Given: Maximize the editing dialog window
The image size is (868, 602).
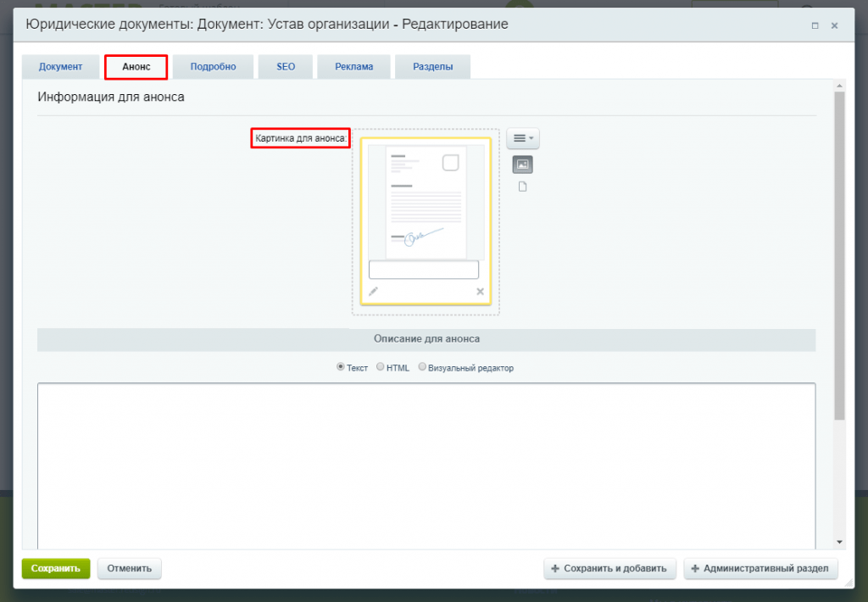Looking at the screenshot, I should (x=815, y=25).
